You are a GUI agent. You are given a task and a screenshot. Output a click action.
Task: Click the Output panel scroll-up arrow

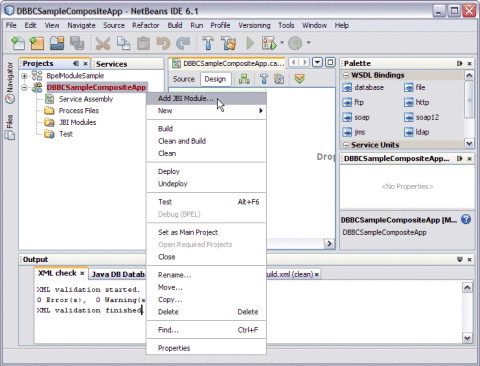pos(467,287)
